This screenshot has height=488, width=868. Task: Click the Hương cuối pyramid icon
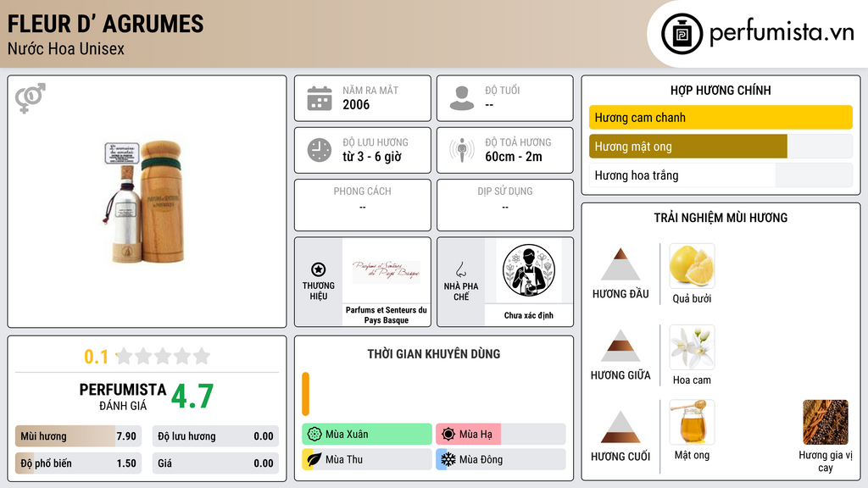click(620, 427)
